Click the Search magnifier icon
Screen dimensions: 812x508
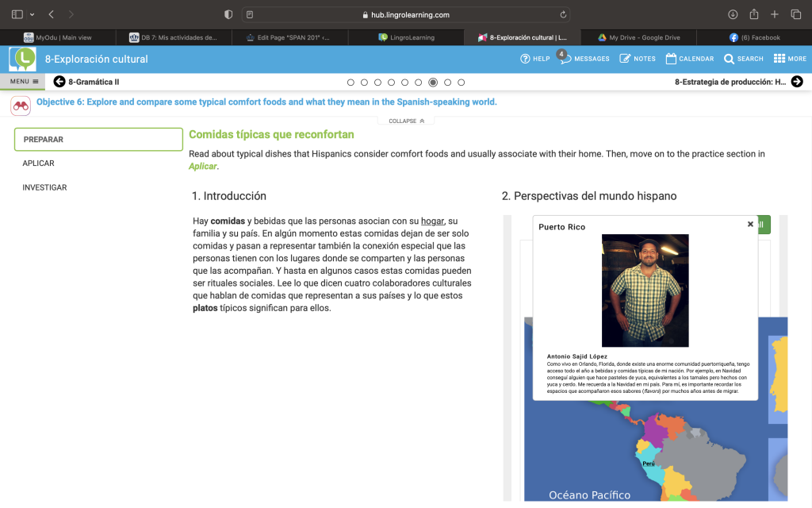pos(729,59)
